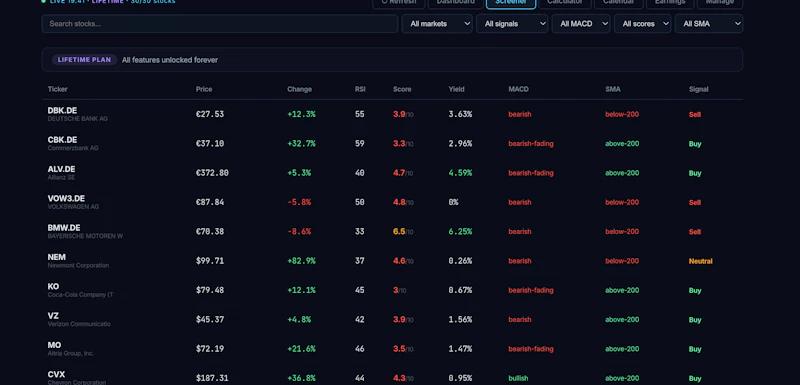This screenshot has height=385, width=800.
Task: Open the All signals dropdown filter
Action: tap(512, 24)
